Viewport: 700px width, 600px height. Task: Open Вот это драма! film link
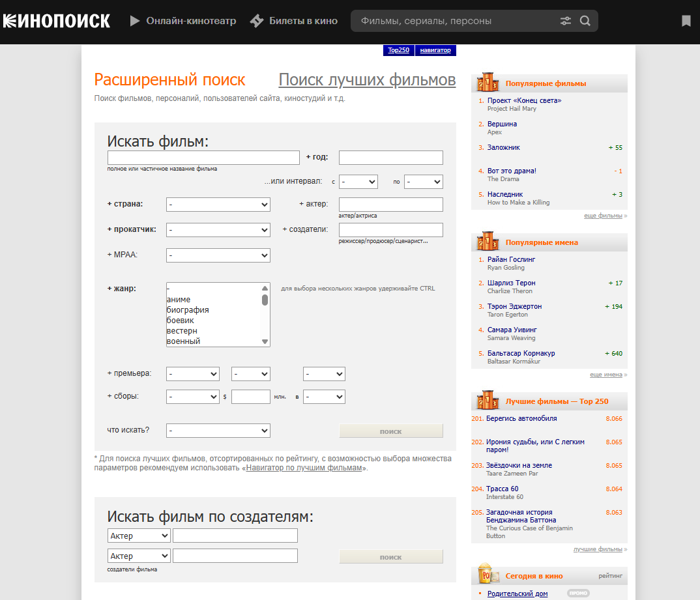[x=512, y=171]
